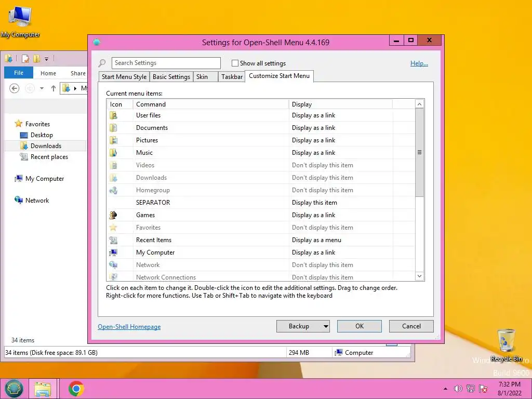This screenshot has height=399, width=532.
Task: Click the Search Settings input field
Action: [166, 63]
